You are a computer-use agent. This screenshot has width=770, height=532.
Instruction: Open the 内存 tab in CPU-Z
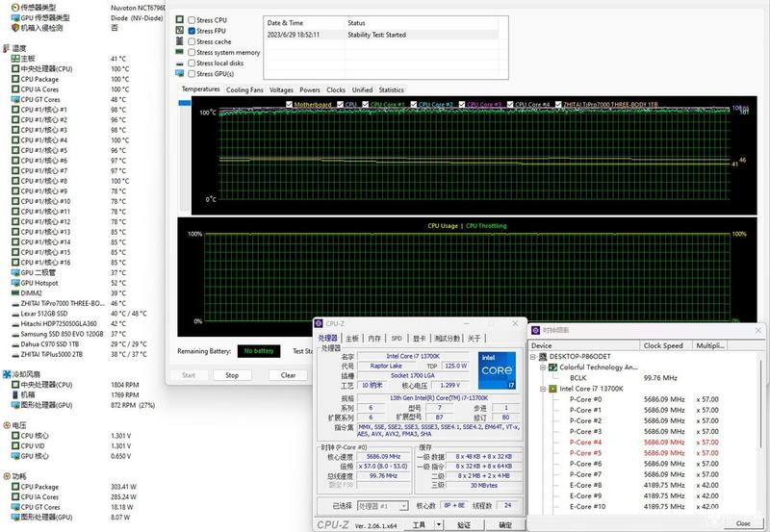click(x=374, y=338)
